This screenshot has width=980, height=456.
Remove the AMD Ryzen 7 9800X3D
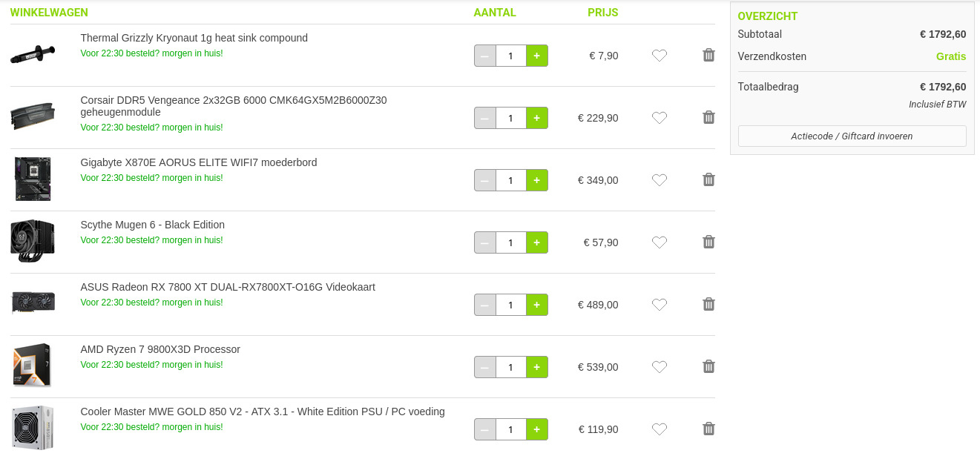click(x=708, y=366)
